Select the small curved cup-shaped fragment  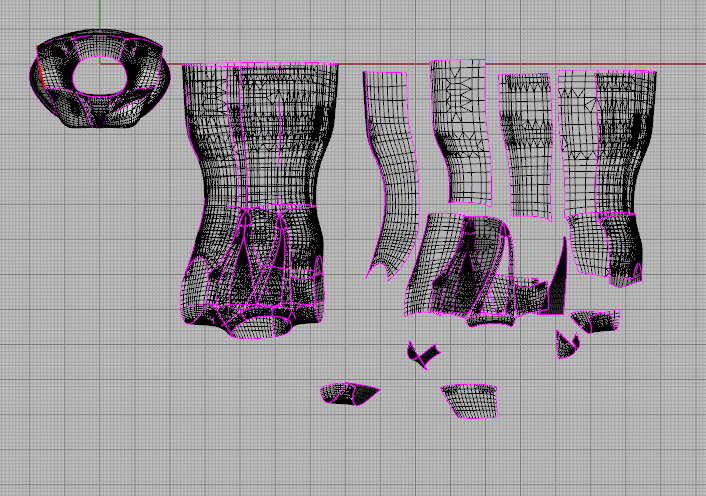coord(597,321)
